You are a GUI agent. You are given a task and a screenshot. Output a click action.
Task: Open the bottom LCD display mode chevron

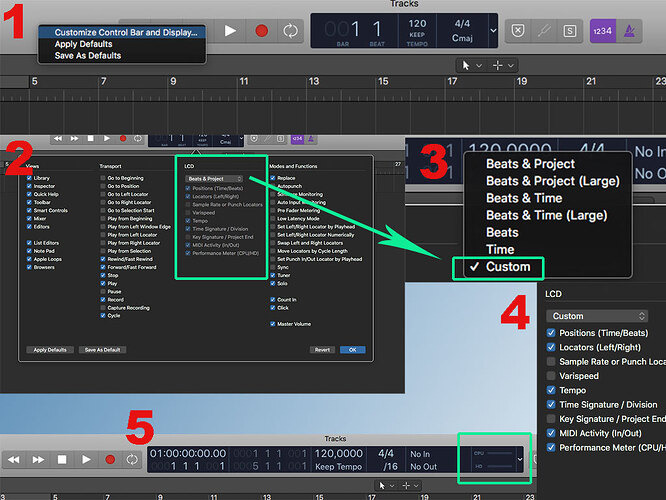(520, 459)
